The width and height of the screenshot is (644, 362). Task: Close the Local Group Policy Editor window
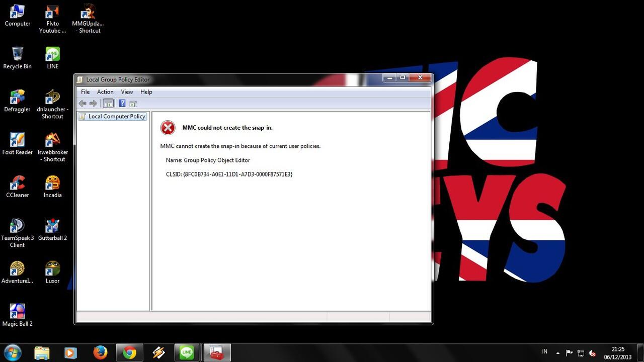point(420,77)
